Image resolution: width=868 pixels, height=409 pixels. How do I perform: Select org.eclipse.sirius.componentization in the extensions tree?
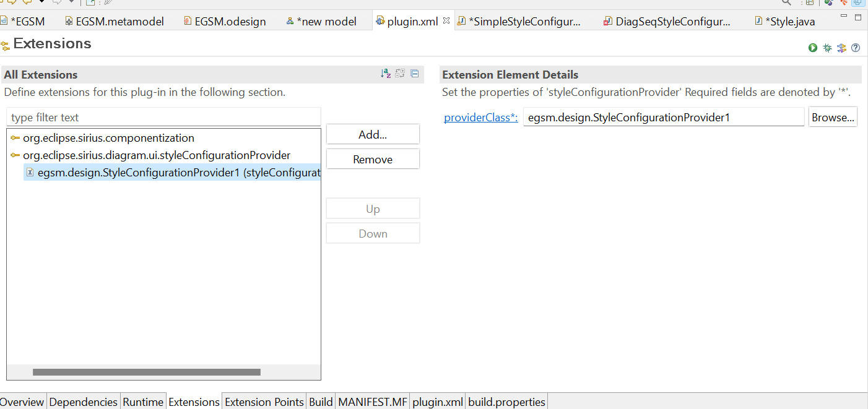(108, 138)
